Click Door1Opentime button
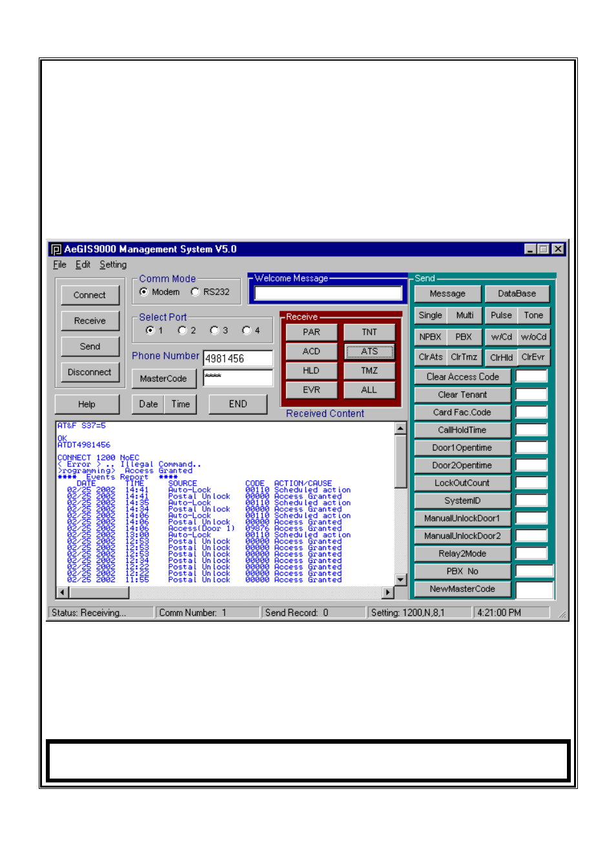Image resolution: width=616 pixels, height=847 pixels. pos(462,448)
